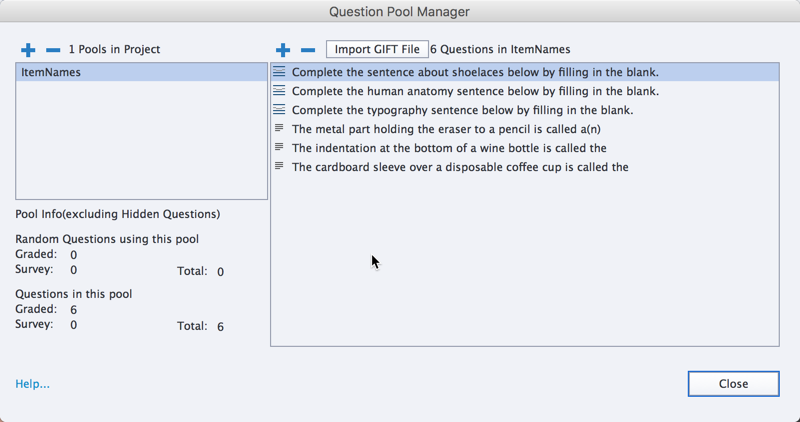
Task: Select the pencil eraser metal part question
Action: [524, 129]
